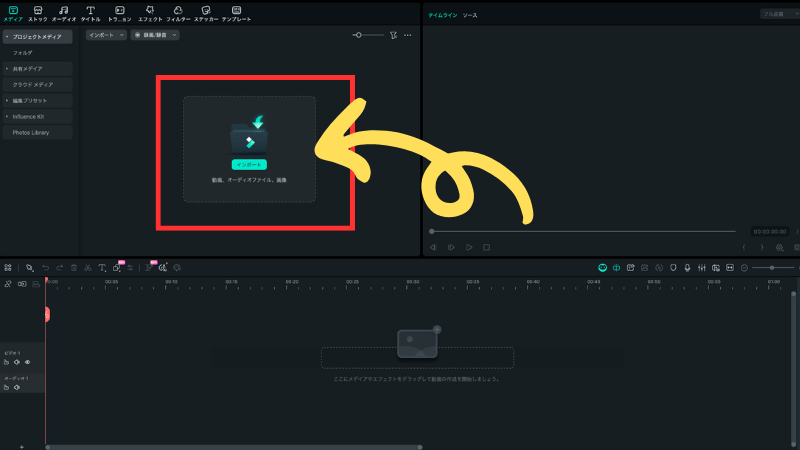Open the preview quality dropdown
Viewport: 800px width, 450px height.
(780, 14)
